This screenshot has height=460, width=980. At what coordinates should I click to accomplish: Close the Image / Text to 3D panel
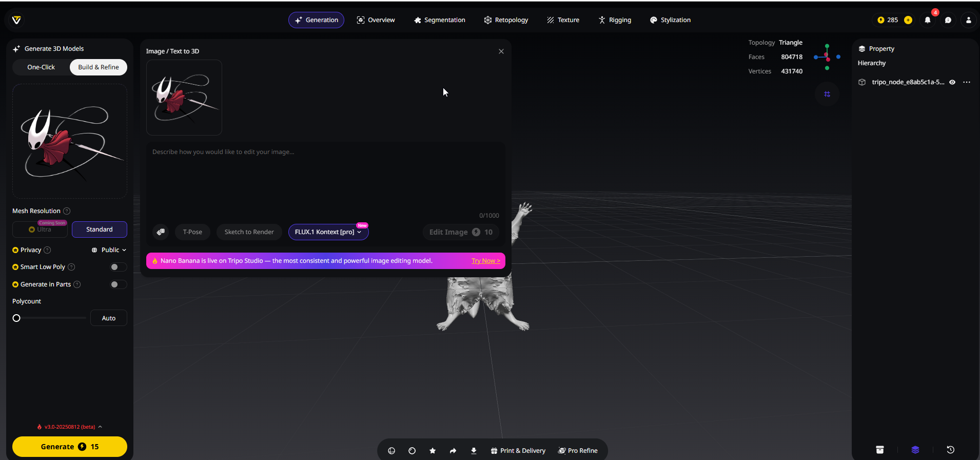tap(501, 51)
